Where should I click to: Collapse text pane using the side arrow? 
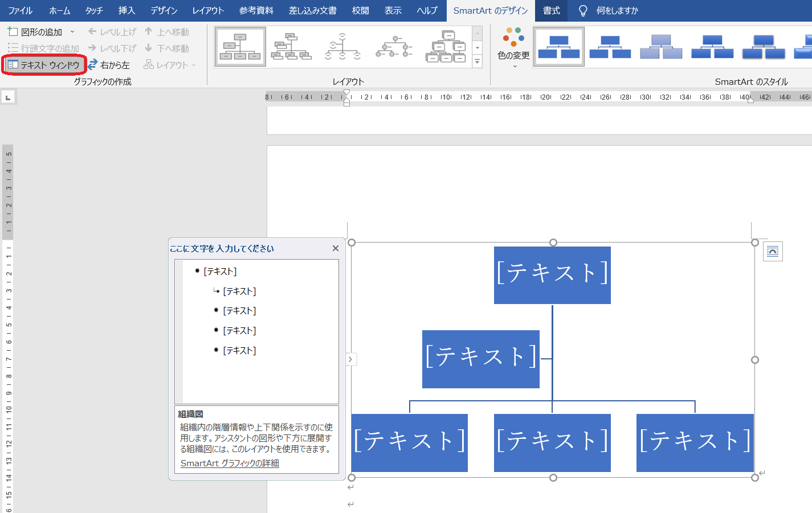click(351, 359)
